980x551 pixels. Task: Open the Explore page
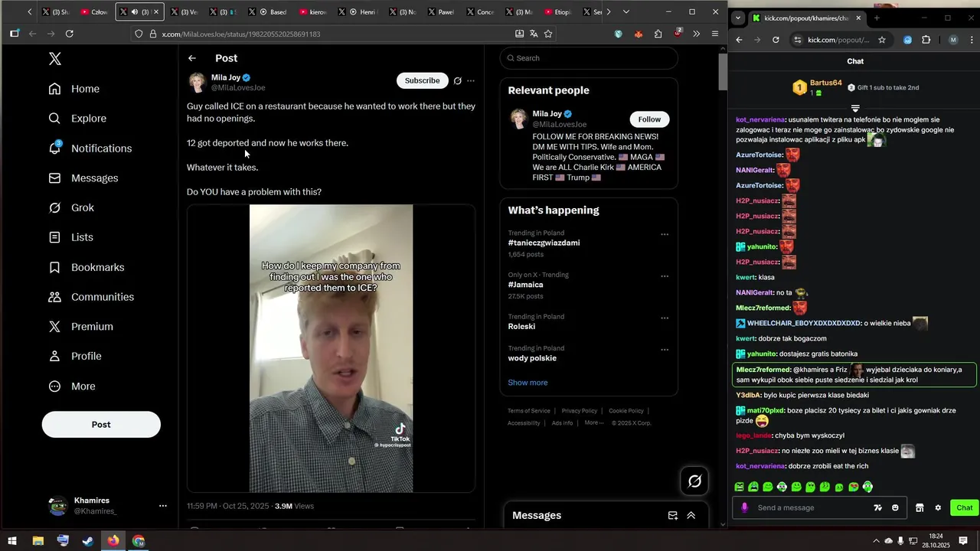[x=77, y=119]
